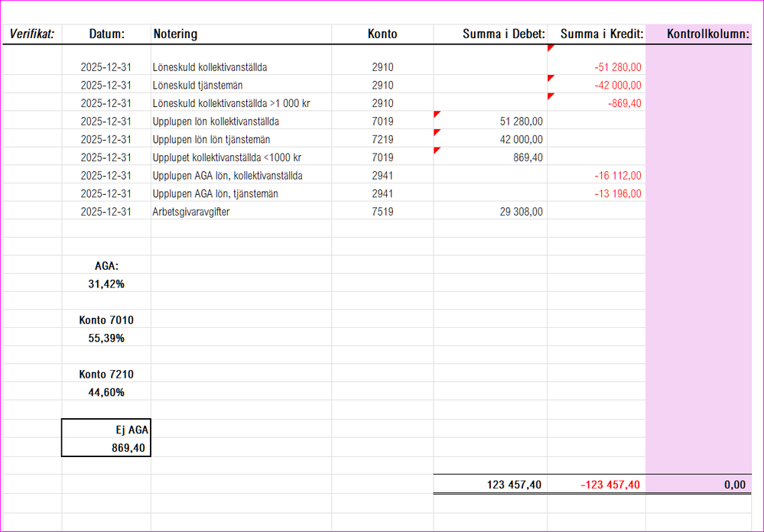Click the credit total -123 457,40
The image size is (764, 532).
597,485
